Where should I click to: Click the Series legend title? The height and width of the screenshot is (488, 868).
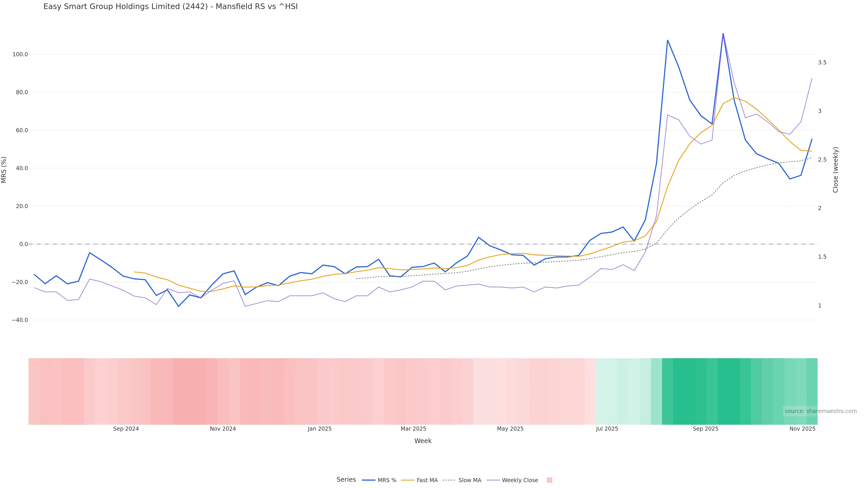346,480
